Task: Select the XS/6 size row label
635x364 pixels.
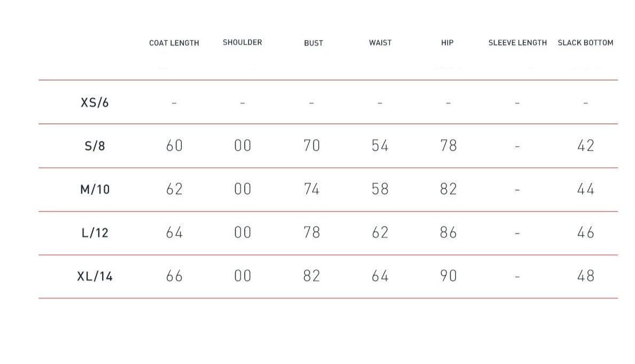Action: point(95,102)
